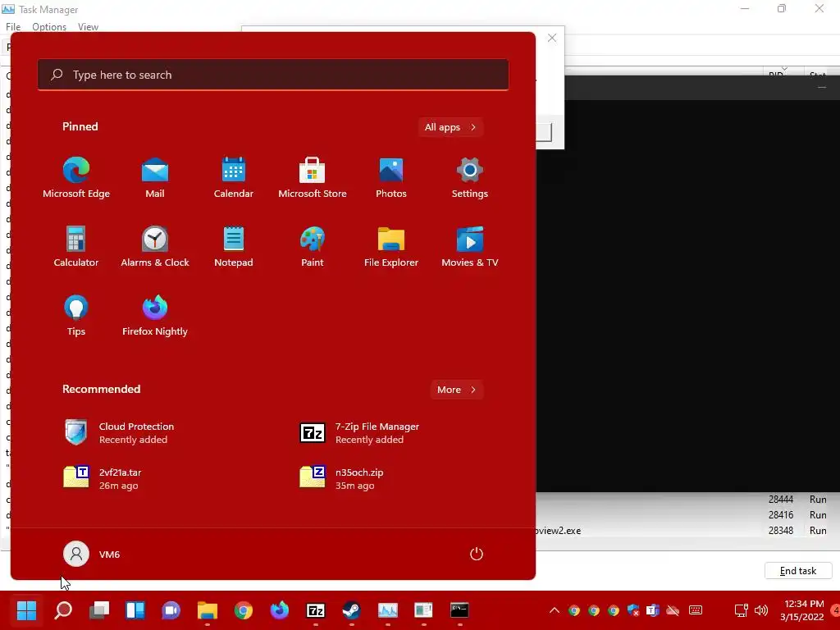This screenshot has height=630, width=840.
Task: Open Microsoft Edge from pinned apps
Action: 76,178
